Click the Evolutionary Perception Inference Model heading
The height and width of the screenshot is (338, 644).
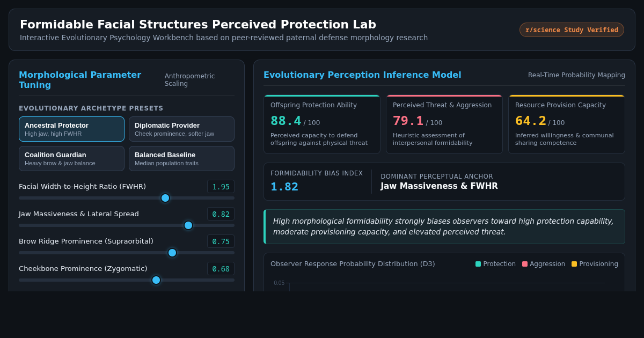tap(362, 75)
